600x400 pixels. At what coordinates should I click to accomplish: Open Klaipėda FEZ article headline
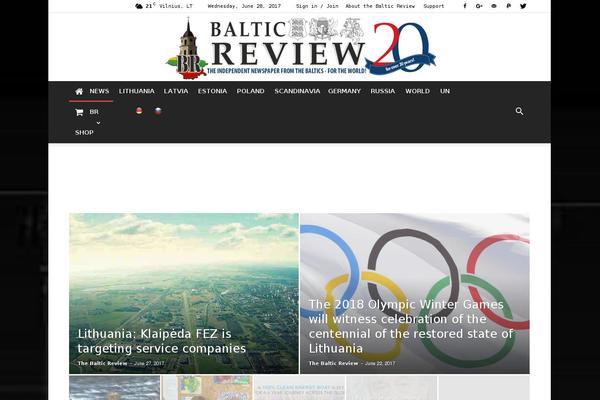(x=161, y=341)
